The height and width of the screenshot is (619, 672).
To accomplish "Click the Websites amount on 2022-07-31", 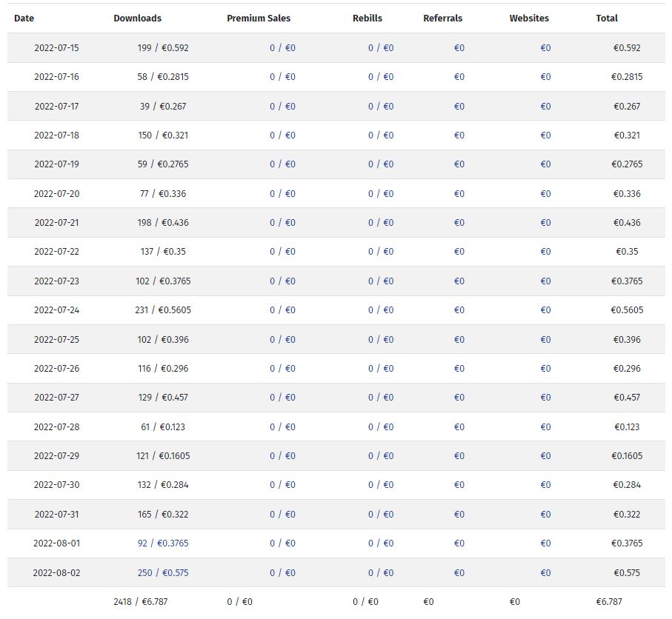I will (x=545, y=515).
